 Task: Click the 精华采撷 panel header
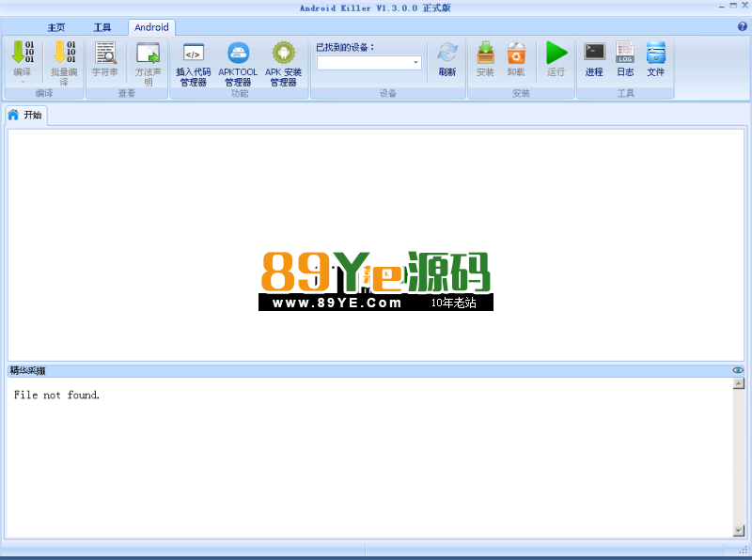pos(376,370)
